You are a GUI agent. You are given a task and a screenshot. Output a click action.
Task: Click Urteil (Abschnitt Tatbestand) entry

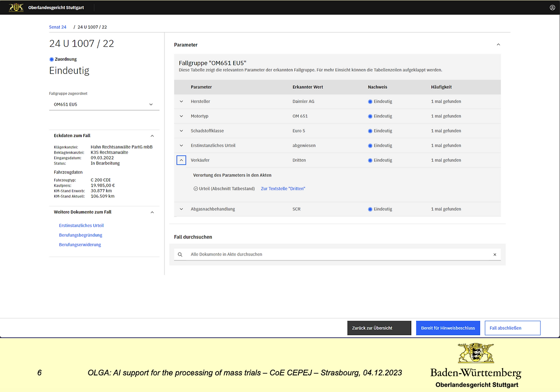[224, 189]
